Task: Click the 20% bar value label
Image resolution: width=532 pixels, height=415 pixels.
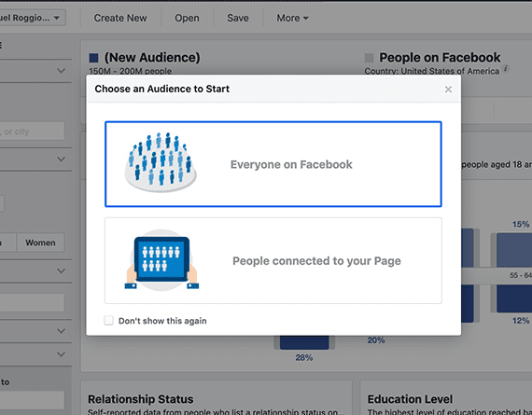Action: [376, 340]
